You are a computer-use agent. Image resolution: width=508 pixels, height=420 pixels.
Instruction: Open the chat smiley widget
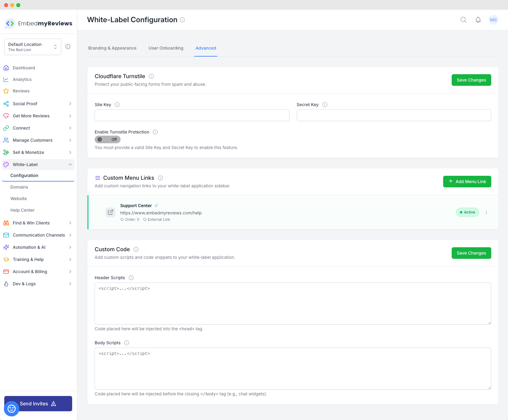[12, 409]
